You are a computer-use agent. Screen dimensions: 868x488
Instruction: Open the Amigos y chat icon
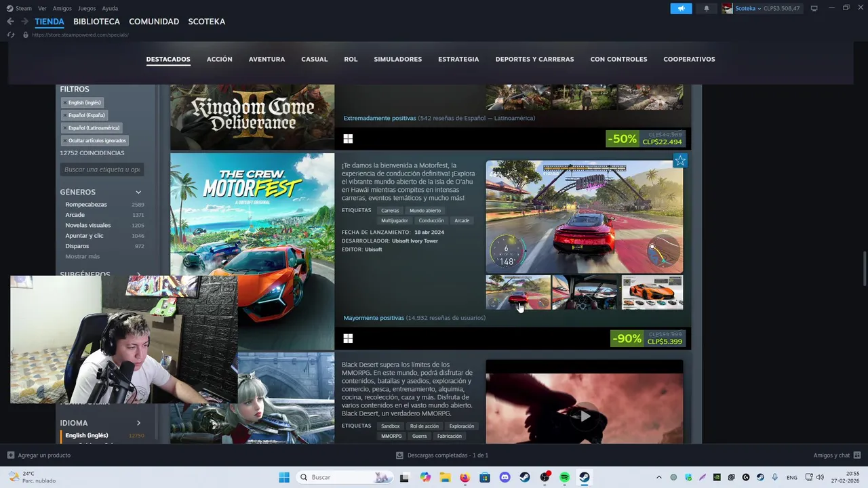pos(857,455)
